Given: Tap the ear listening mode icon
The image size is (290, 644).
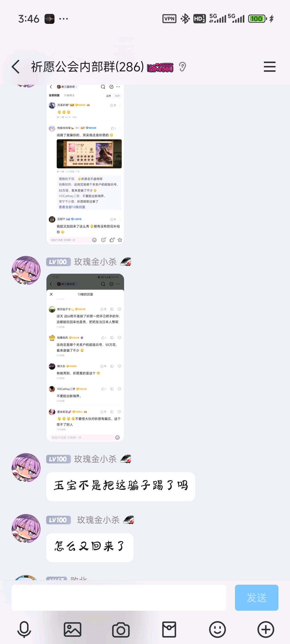Looking at the screenshot, I should tap(182, 67).
